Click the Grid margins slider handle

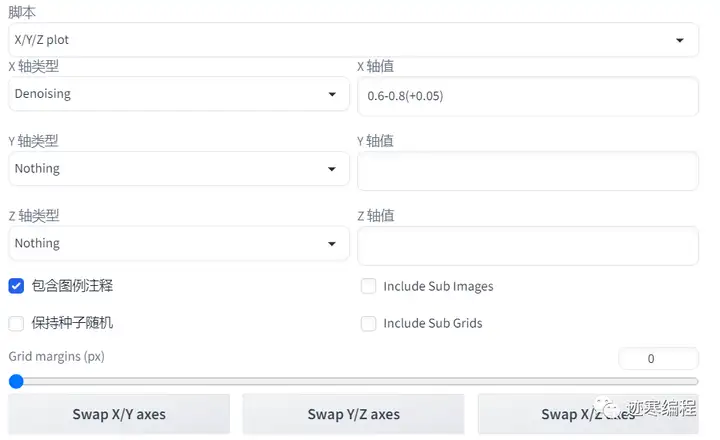tap(15, 381)
